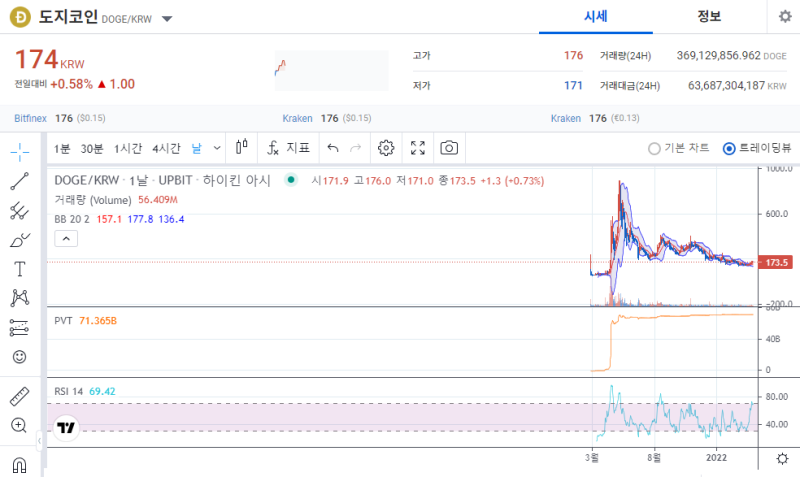Open price scale settings gear at bottom right

782,459
